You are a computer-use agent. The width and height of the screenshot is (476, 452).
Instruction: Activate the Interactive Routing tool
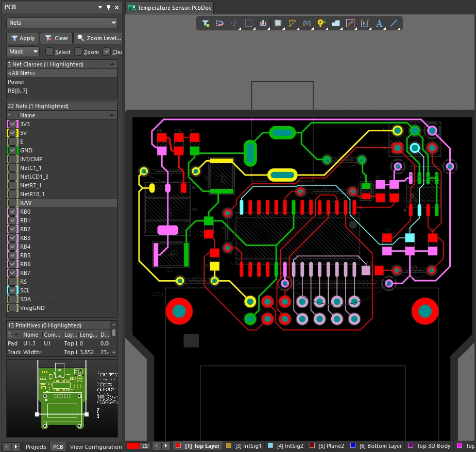coord(293,23)
